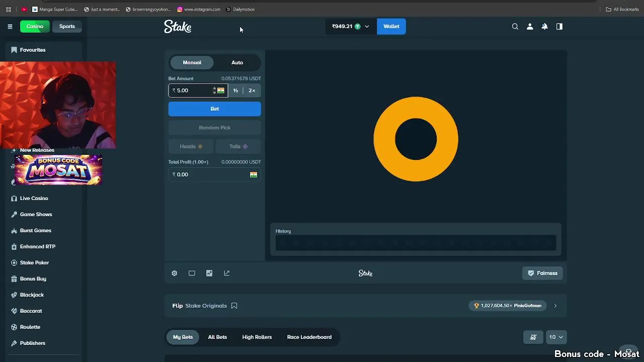This screenshot has height=362, width=644.
Task: Open the hamburger sidebar menu
Action: coord(10,27)
